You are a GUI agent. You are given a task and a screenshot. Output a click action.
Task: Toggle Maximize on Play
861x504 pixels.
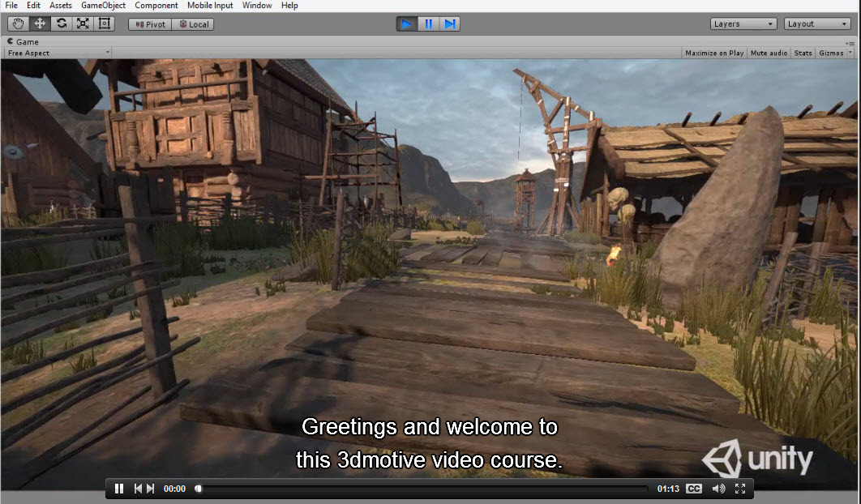click(714, 53)
